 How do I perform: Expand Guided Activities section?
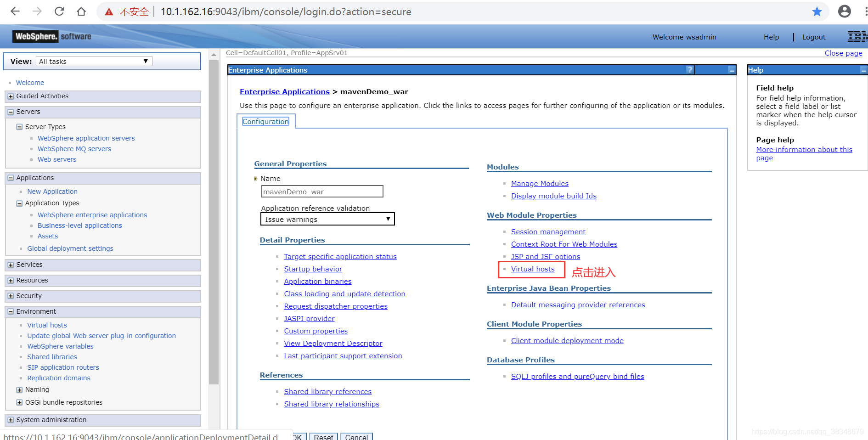(x=11, y=96)
